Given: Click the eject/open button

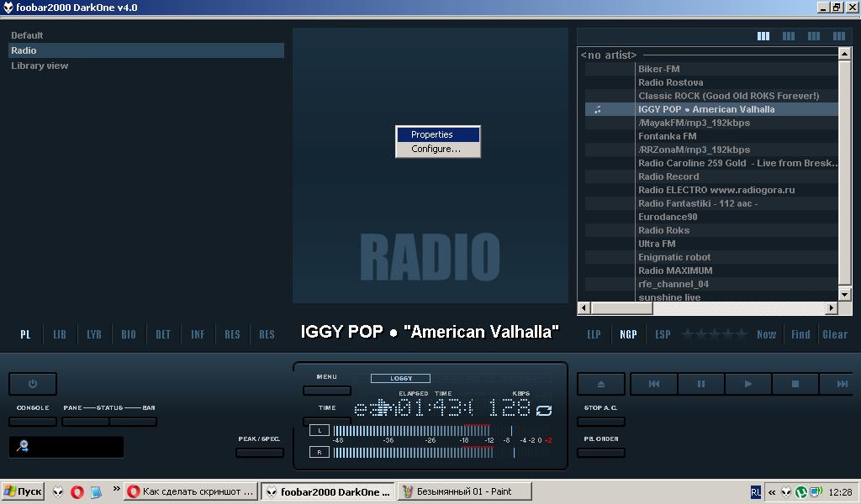Looking at the screenshot, I should [x=601, y=384].
